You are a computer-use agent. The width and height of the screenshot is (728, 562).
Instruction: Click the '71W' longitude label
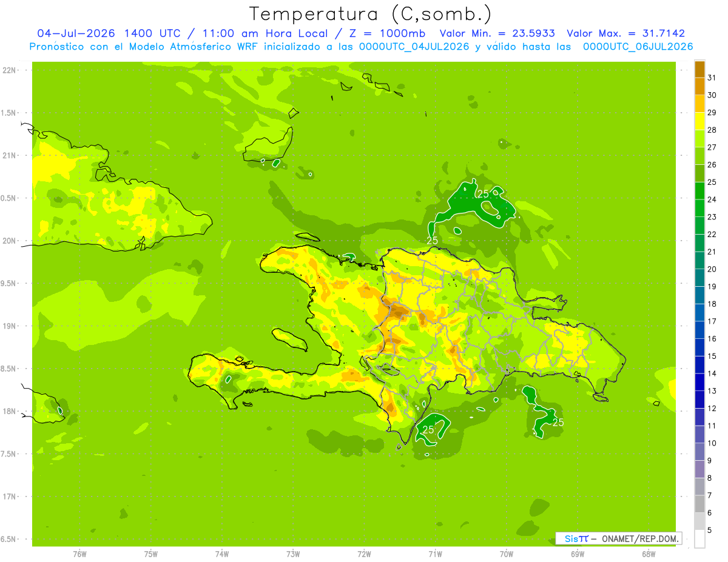pyautogui.click(x=435, y=554)
